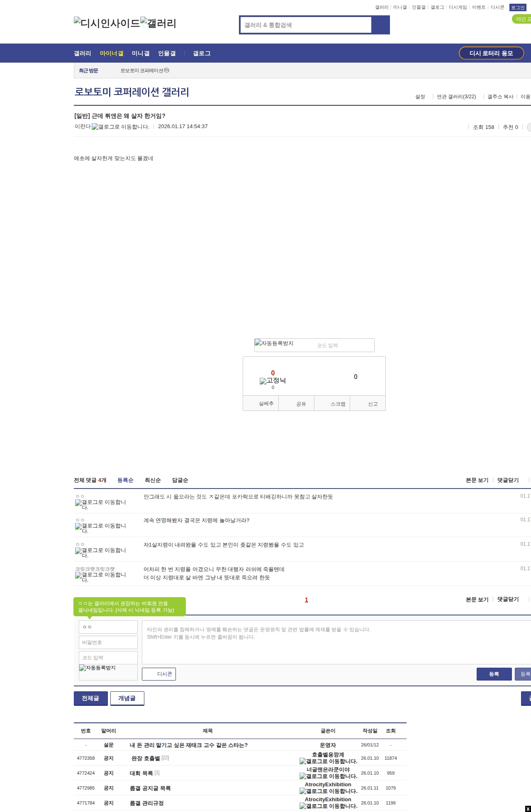Sort comments by 최신순

pos(153,480)
